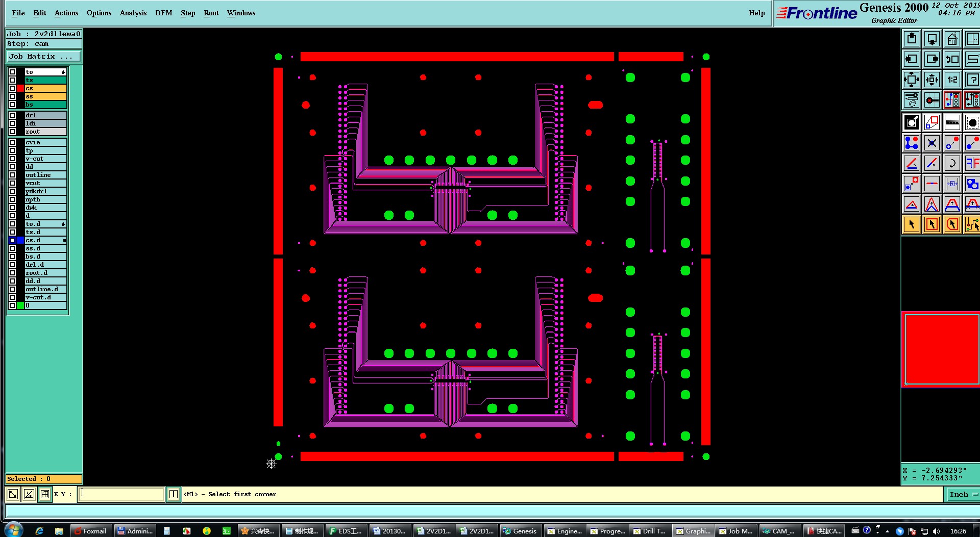Click the rotate curved arrow icon
This screenshot has height=537, width=980.
click(x=952, y=163)
